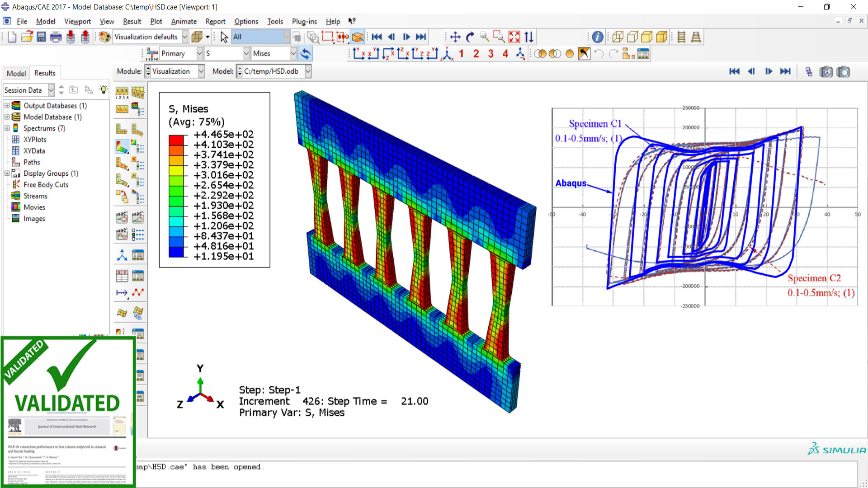The image size is (868, 488).
Task: Toggle perspective view mode
Action: 696,37
